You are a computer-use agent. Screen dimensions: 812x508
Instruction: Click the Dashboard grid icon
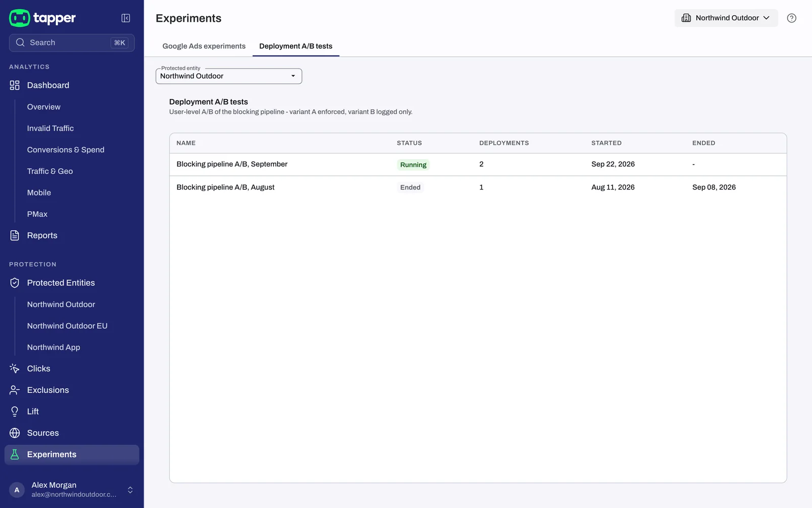[x=15, y=85]
